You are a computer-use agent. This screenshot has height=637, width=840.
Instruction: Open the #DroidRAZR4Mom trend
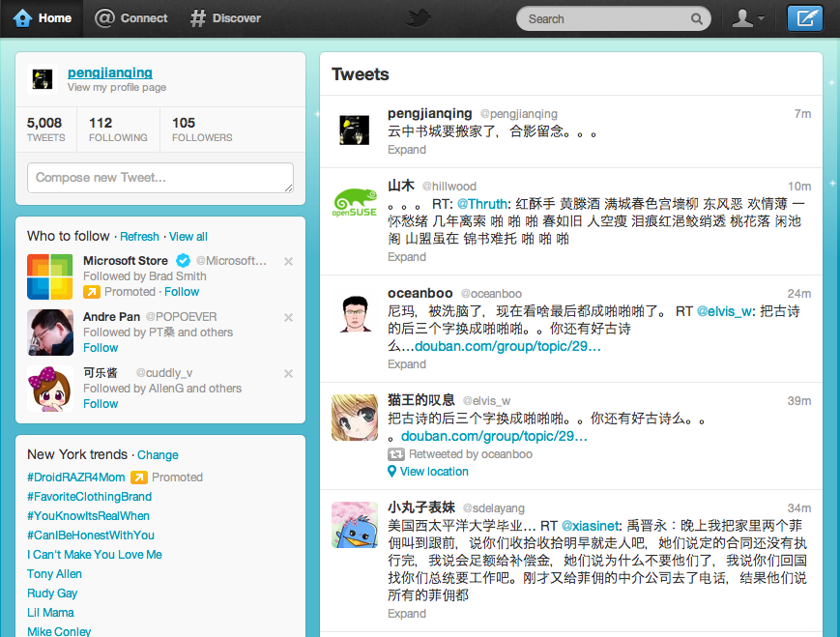pyautogui.click(x=76, y=478)
